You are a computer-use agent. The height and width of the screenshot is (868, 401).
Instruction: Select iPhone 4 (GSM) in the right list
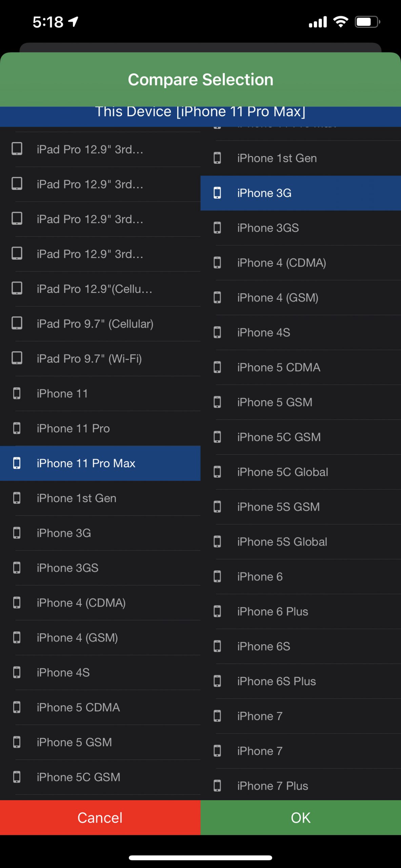point(278,297)
